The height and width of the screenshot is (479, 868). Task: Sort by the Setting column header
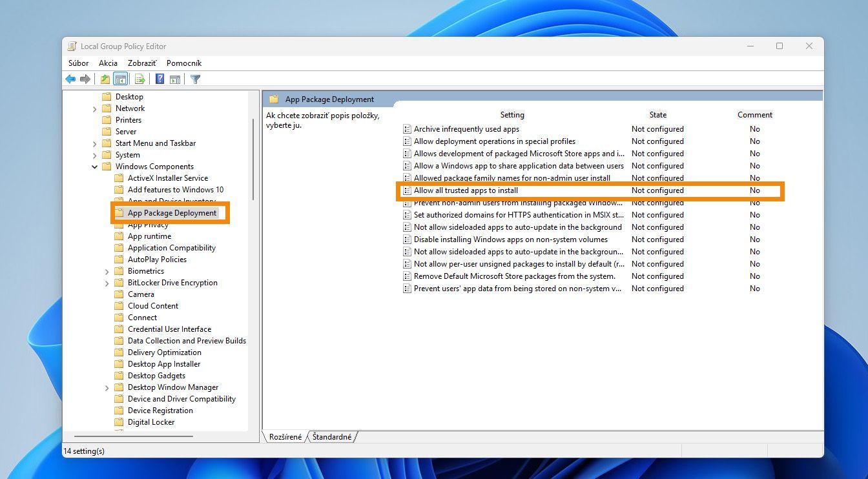(512, 115)
